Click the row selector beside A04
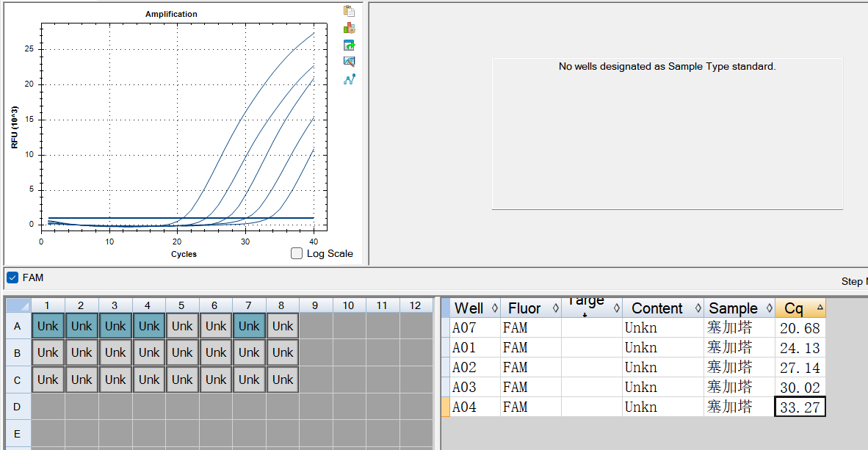Screen dimensions: 868x450 [446, 407]
